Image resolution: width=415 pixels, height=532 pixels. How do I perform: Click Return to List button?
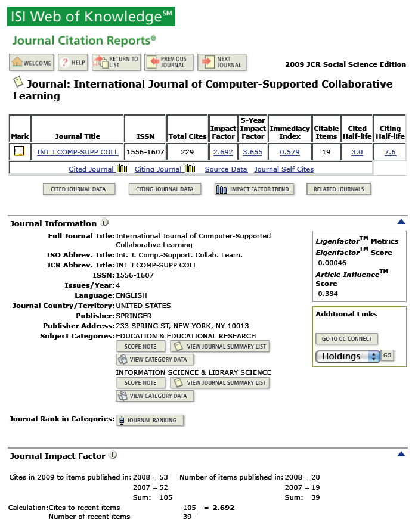coord(116,63)
